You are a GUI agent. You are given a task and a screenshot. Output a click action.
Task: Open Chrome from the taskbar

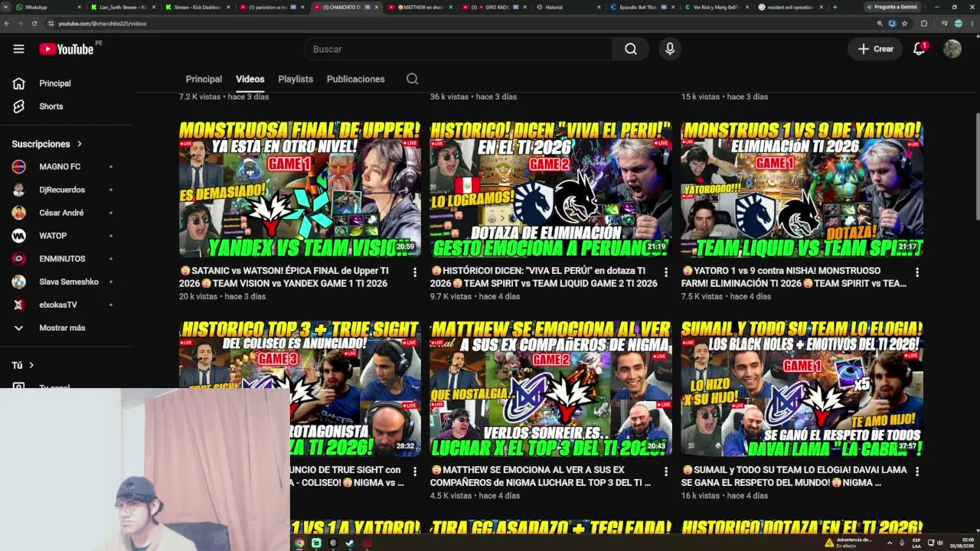click(x=299, y=543)
